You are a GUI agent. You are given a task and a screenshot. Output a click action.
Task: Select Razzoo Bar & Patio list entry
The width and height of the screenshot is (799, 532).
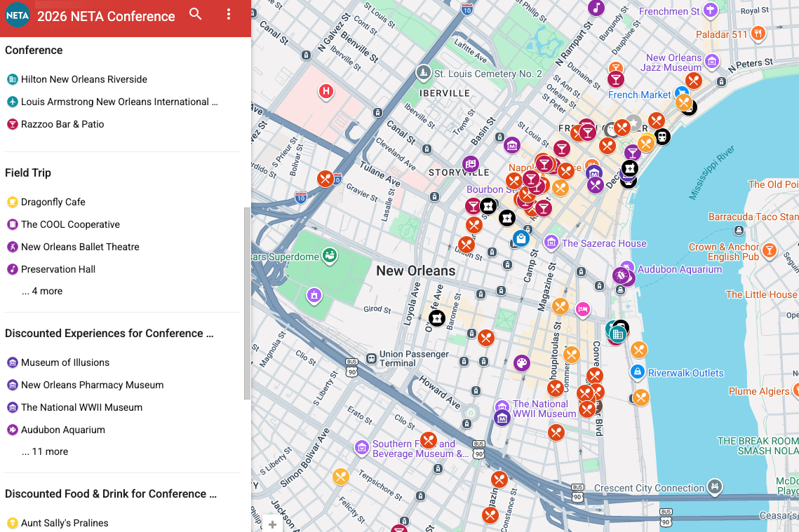pos(55,124)
